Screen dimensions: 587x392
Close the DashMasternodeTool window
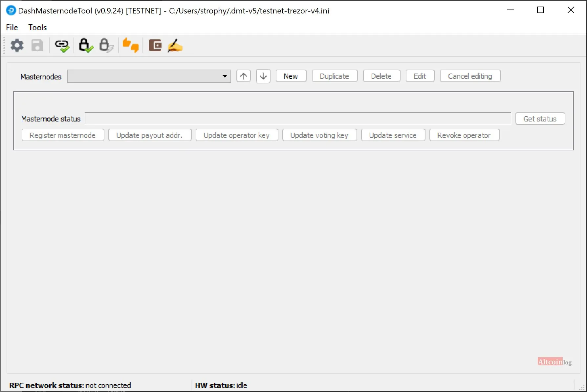[x=571, y=10]
